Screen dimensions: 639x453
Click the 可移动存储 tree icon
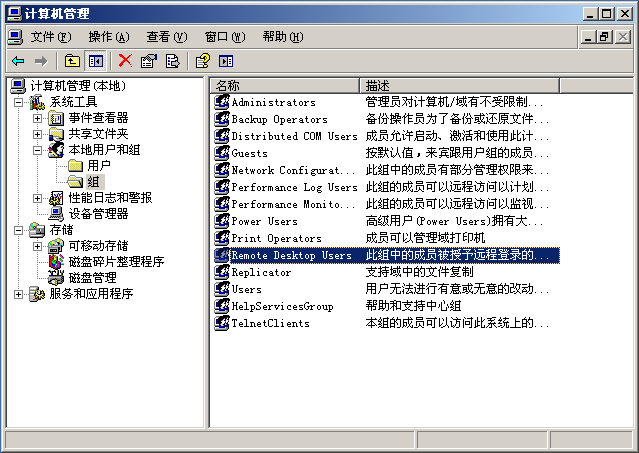pyautogui.click(x=56, y=246)
